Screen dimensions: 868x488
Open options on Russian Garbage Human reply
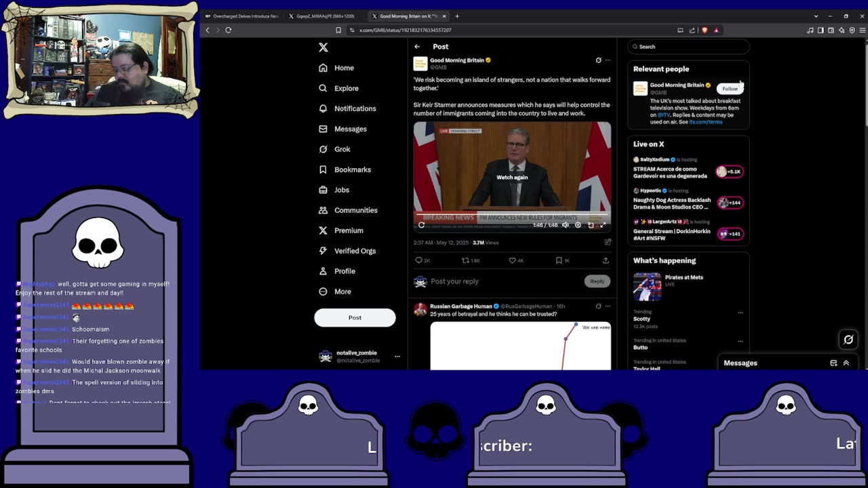[608, 306]
